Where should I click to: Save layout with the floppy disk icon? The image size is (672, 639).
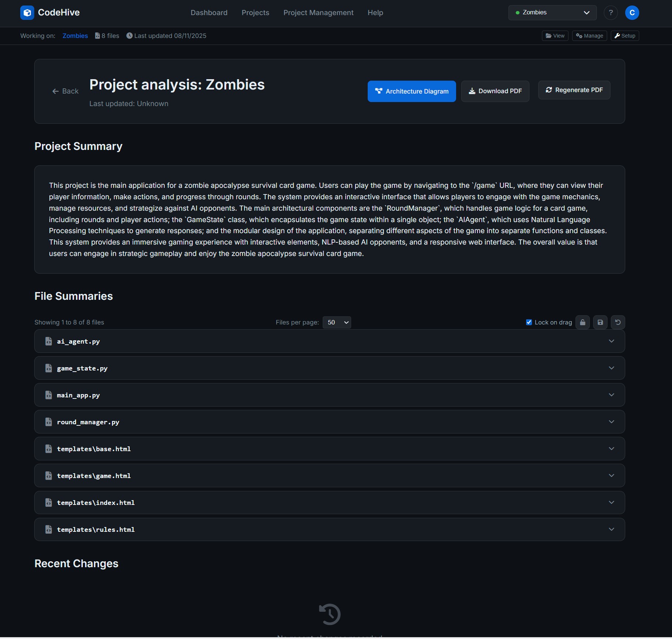pos(601,322)
